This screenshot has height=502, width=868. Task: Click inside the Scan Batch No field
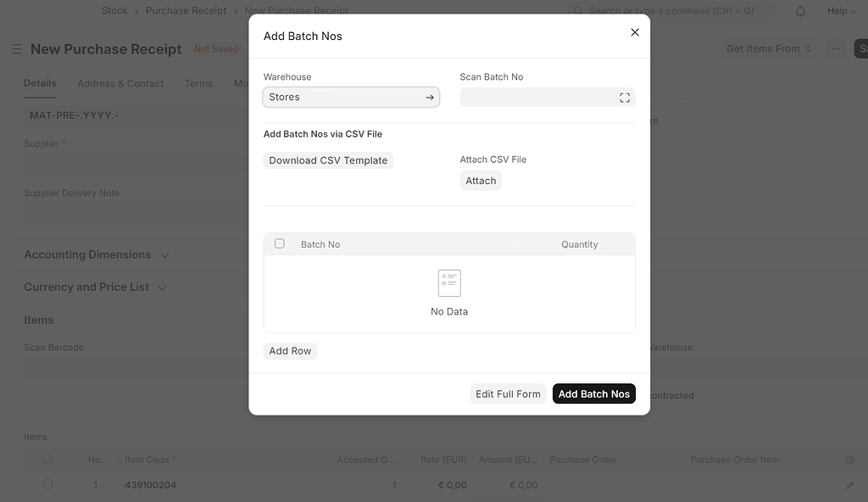534,97
